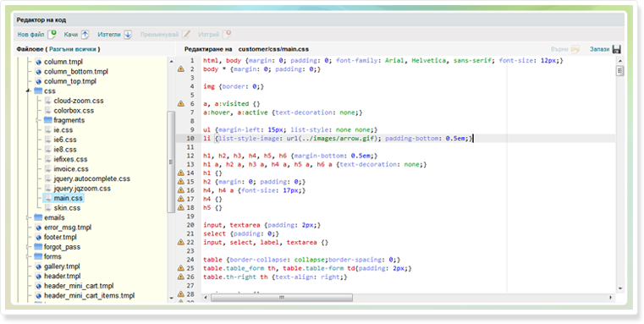Open skin.css in the file tree
The width and height of the screenshot is (644, 324).
67,208
